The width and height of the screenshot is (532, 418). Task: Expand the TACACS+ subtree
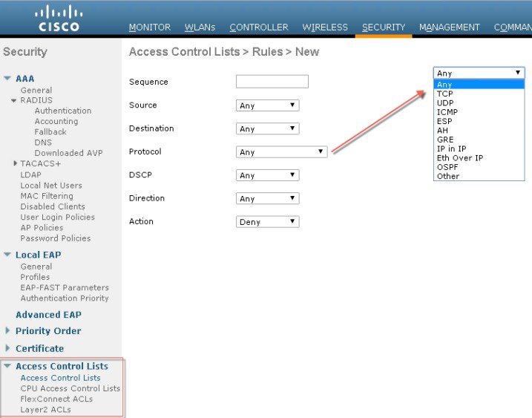point(16,163)
